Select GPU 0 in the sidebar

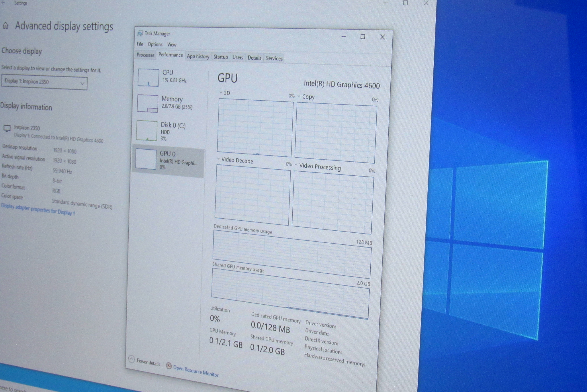click(x=168, y=160)
